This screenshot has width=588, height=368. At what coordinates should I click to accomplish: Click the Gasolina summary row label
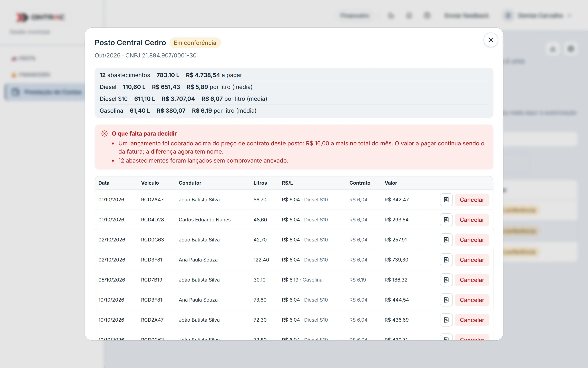pos(111,111)
